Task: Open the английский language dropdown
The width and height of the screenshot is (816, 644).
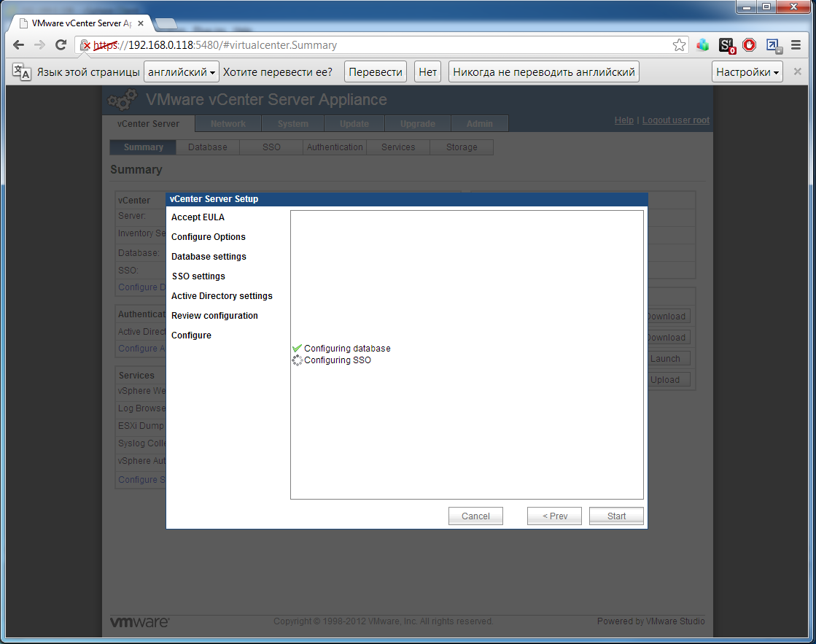Action: click(x=182, y=72)
